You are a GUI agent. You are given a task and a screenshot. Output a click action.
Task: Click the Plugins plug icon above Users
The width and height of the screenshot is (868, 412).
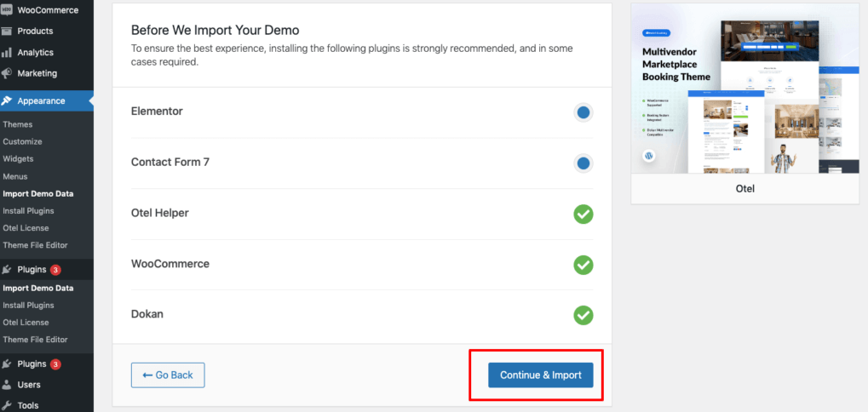7,363
